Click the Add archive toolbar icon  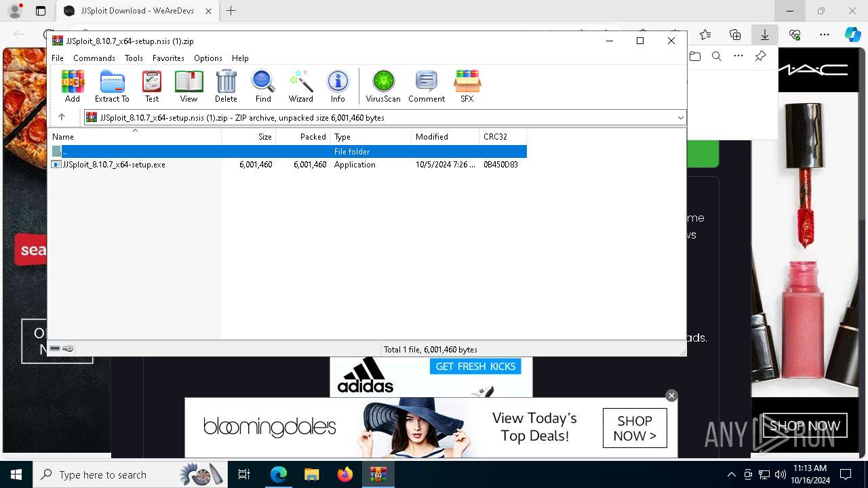pyautogui.click(x=73, y=86)
